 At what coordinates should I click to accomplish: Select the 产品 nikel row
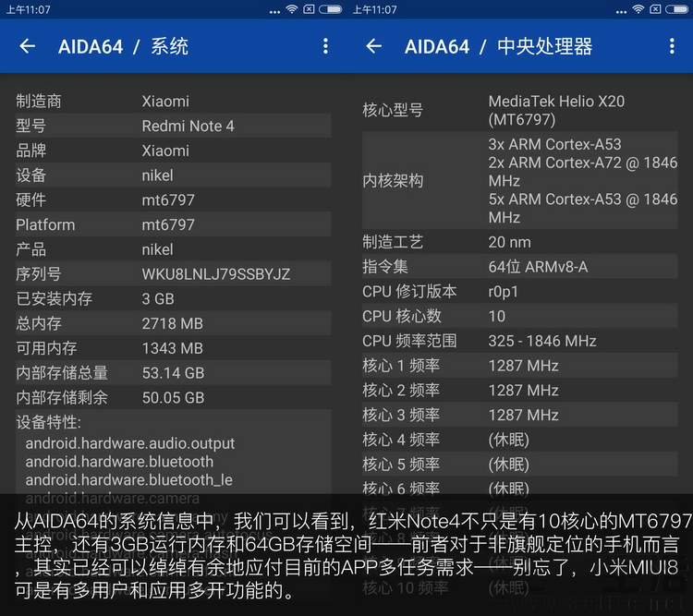(x=174, y=249)
